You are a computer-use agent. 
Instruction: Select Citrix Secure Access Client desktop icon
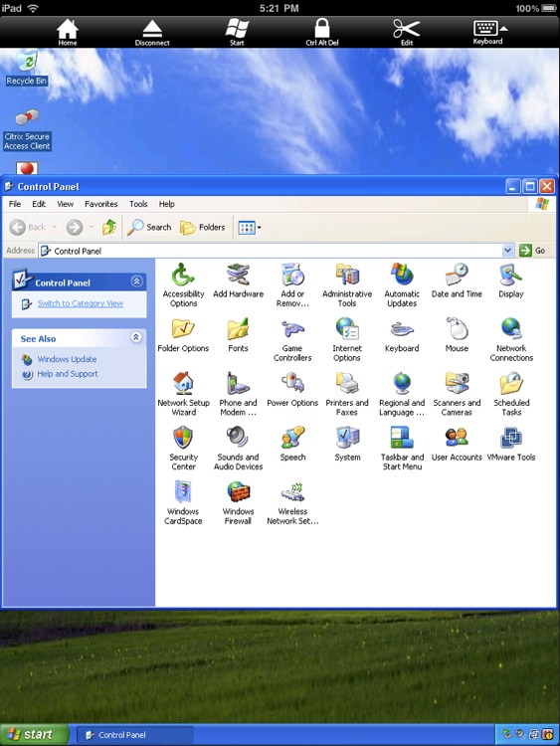tap(27, 130)
